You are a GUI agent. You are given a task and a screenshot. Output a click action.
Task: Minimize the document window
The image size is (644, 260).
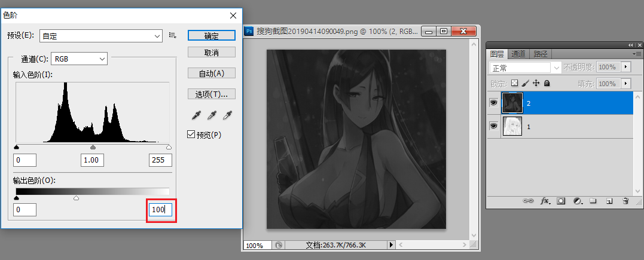point(429,31)
